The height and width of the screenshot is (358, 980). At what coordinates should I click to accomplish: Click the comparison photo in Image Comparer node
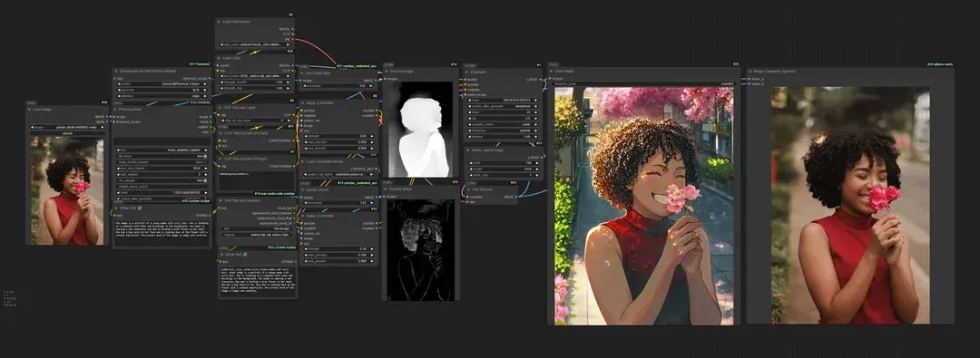[850, 206]
